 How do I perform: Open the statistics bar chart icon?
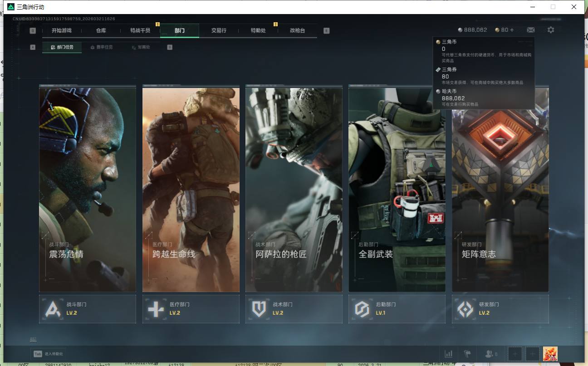point(449,354)
